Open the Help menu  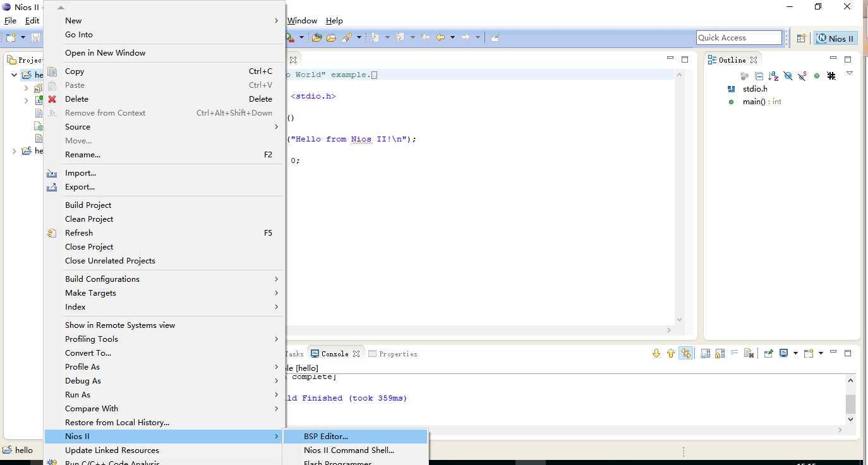[334, 21]
